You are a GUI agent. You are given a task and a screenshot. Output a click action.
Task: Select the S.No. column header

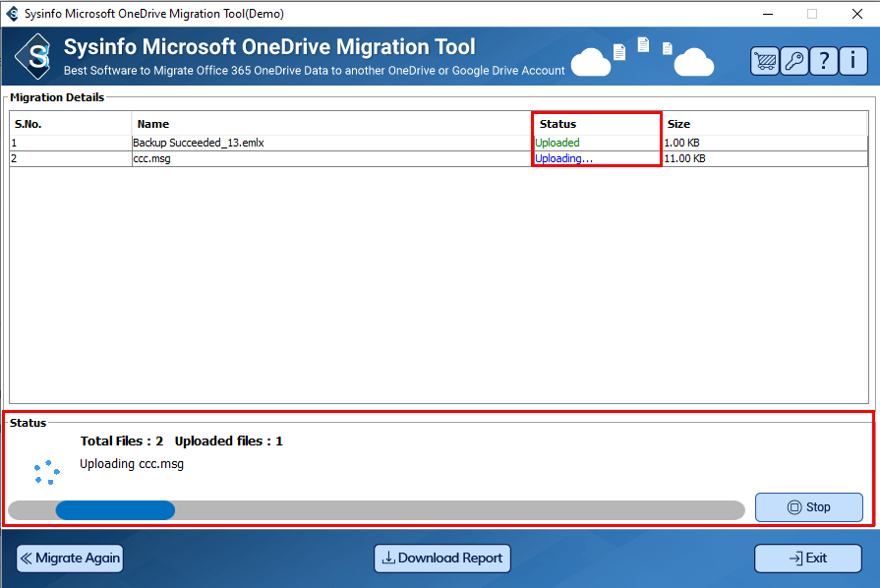[x=71, y=124]
